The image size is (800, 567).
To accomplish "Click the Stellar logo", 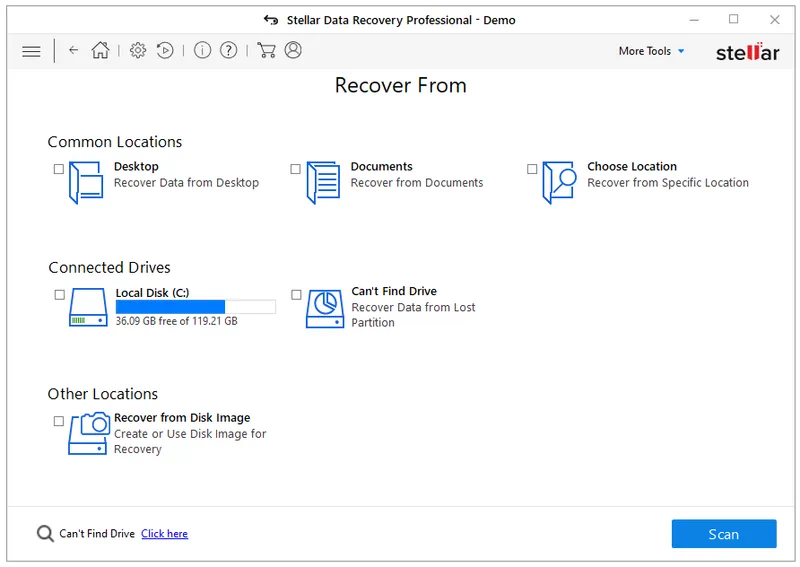I will [747, 52].
